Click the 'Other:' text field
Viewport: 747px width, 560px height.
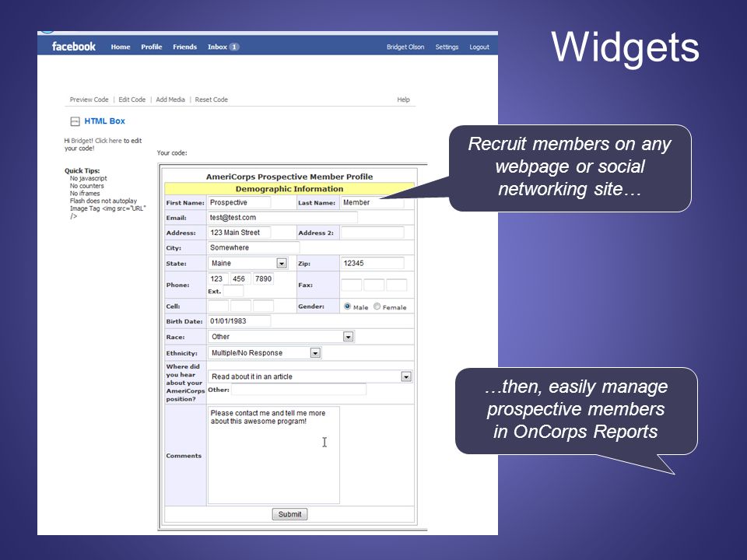click(x=299, y=390)
